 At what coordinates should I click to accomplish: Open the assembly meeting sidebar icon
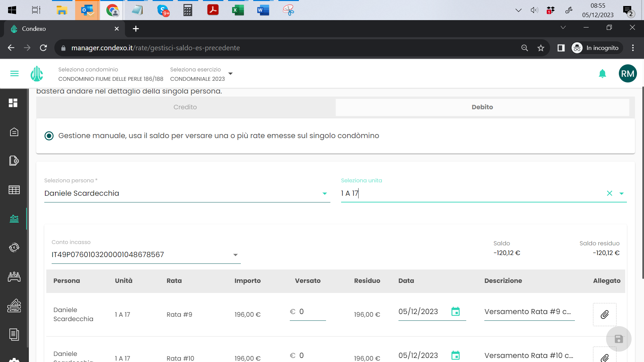click(14, 277)
